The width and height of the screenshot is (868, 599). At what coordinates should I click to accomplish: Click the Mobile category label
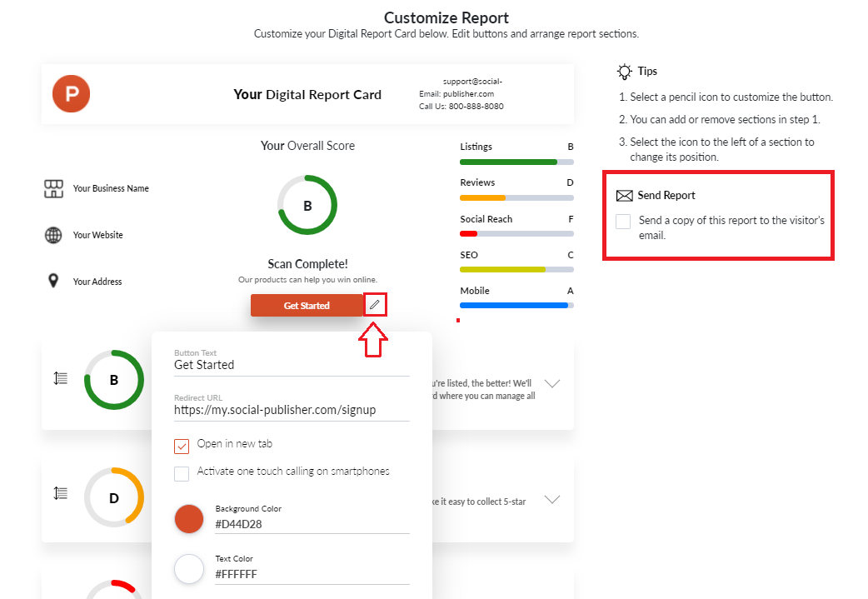click(x=475, y=291)
